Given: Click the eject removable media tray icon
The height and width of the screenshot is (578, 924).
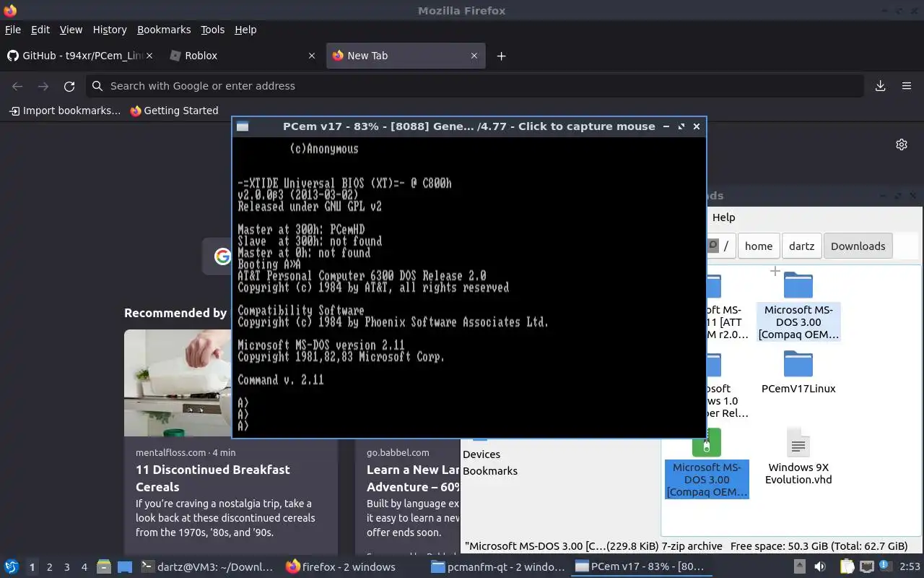Looking at the screenshot, I should tap(799, 567).
